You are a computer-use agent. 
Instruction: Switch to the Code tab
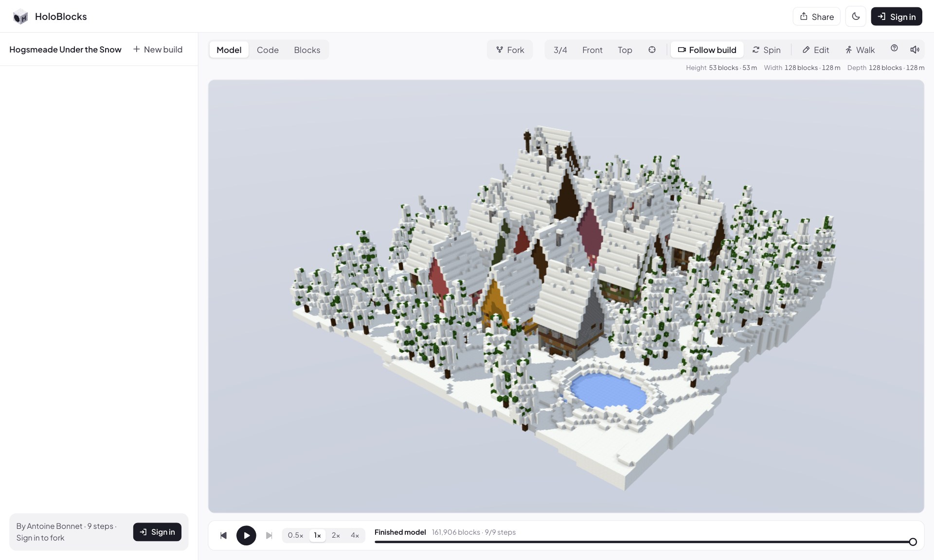(268, 50)
